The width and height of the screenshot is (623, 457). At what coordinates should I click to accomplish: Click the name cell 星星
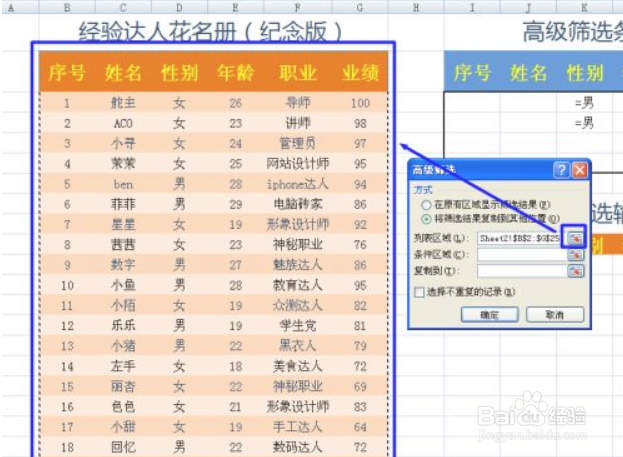point(123,225)
